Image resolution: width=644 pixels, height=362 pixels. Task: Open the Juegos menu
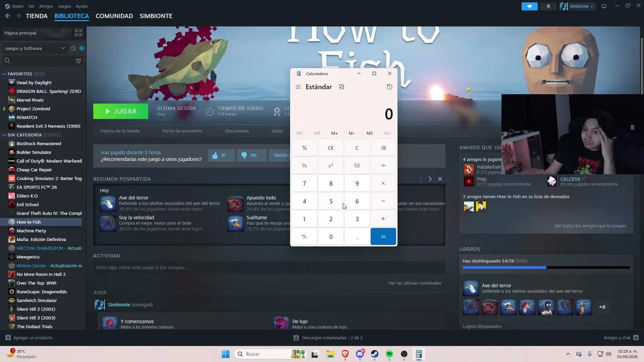pyautogui.click(x=64, y=6)
